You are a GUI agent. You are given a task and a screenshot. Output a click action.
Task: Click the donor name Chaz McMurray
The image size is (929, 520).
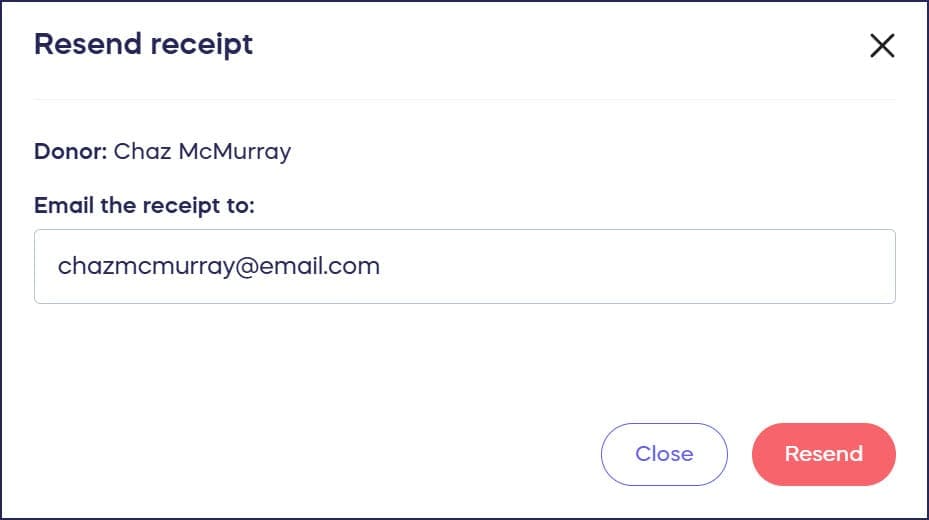(x=202, y=152)
